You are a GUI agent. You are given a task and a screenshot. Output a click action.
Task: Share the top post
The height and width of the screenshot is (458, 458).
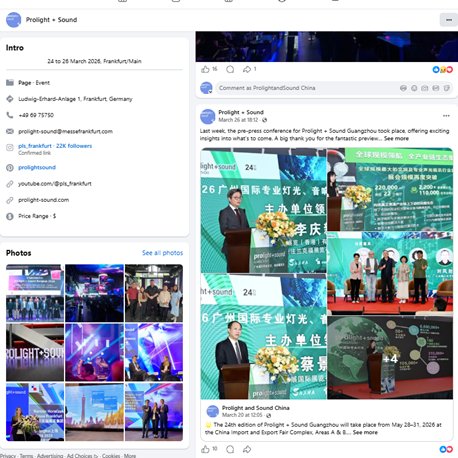point(247,69)
